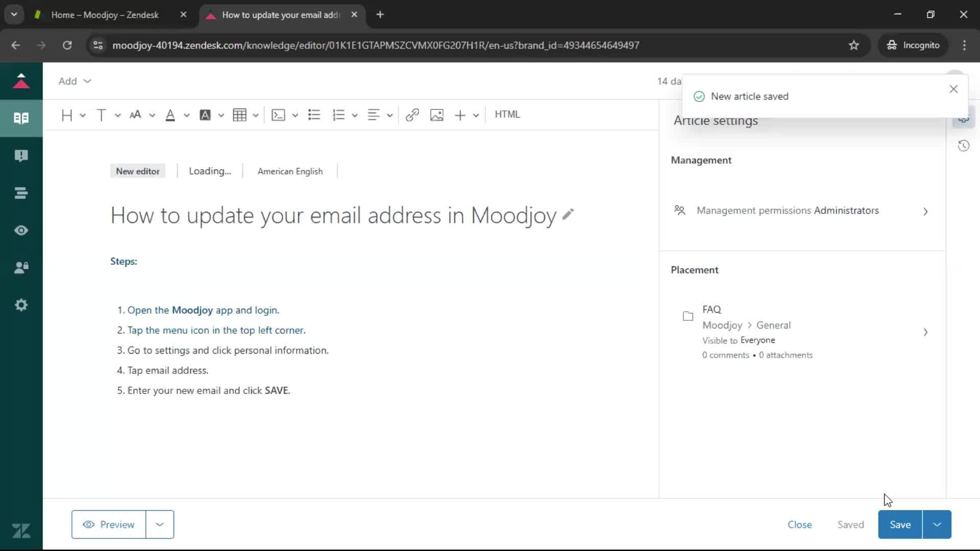This screenshot has width=980, height=551.
Task: Click the Preview button
Action: point(109,524)
